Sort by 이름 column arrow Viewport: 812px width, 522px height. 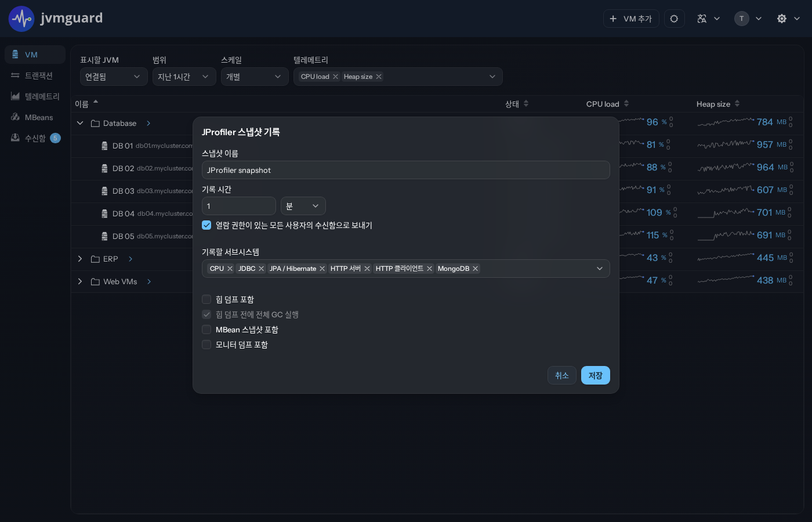[x=96, y=102]
